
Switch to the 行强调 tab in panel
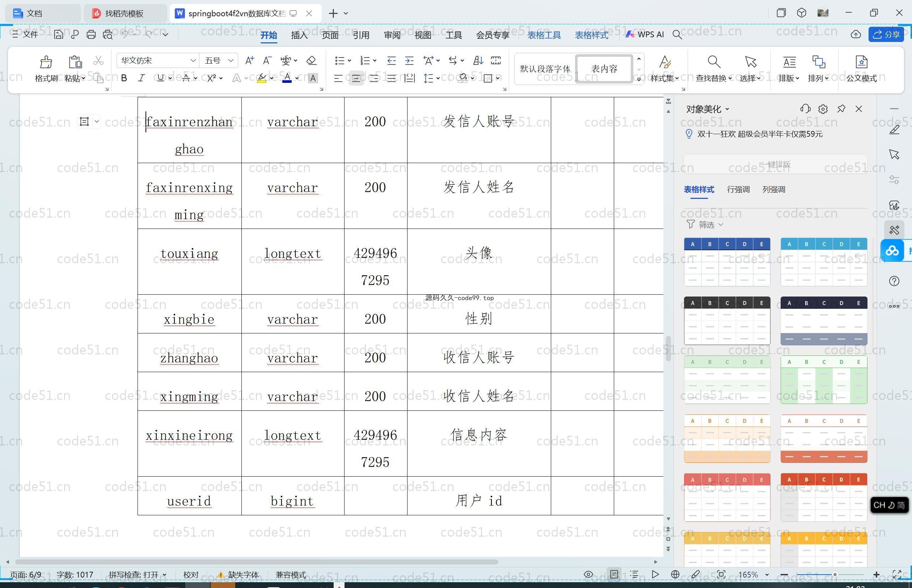(738, 189)
